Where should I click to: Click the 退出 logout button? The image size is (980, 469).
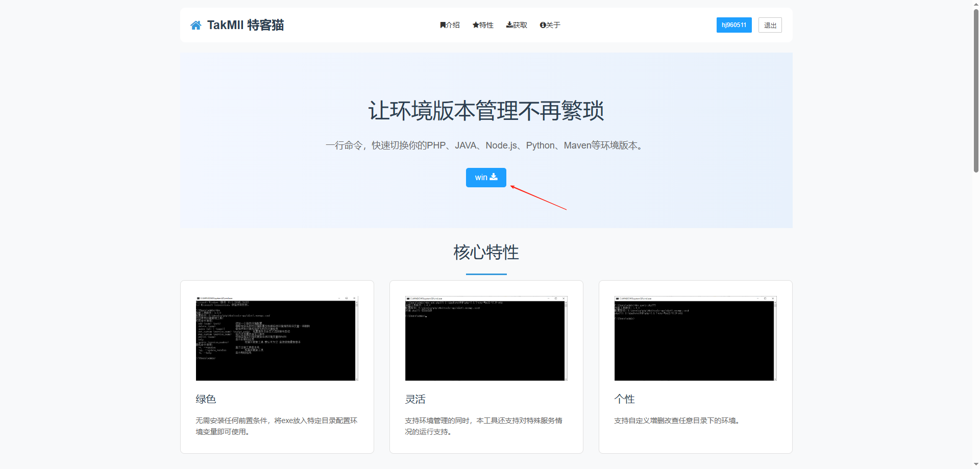pos(770,24)
